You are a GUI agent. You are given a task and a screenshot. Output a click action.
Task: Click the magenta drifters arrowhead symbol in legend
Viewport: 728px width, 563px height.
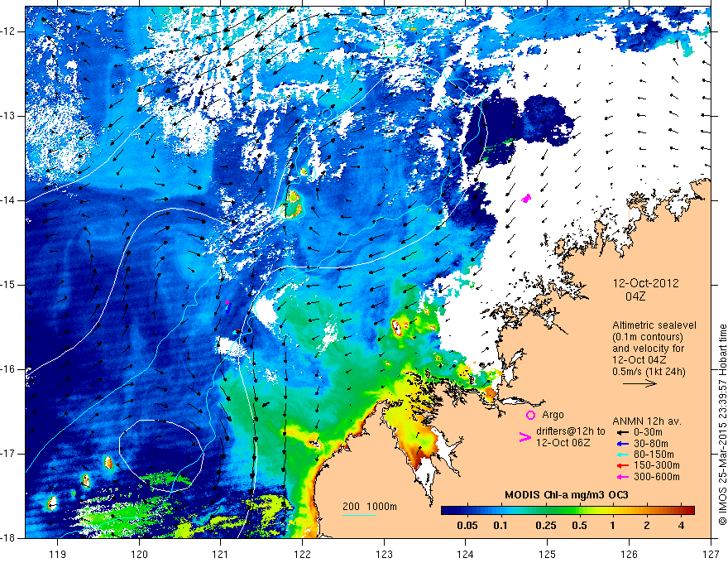pyautogui.click(x=525, y=437)
